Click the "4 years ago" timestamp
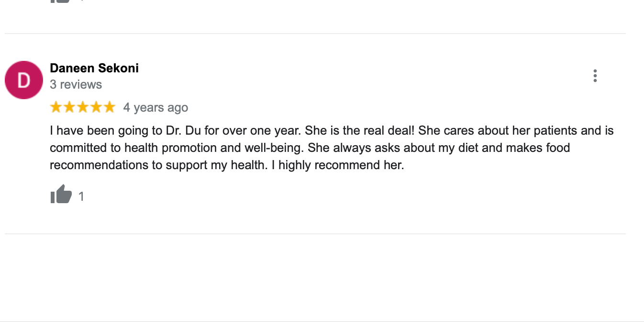This screenshot has height=322, width=644. click(x=155, y=107)
